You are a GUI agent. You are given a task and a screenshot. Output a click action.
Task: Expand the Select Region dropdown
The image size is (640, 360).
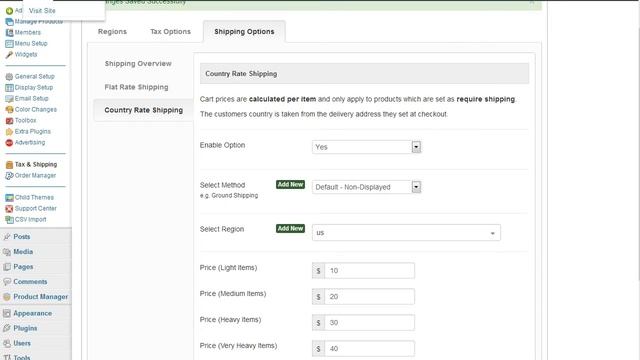pyautogui.click(x=492, y=233)
